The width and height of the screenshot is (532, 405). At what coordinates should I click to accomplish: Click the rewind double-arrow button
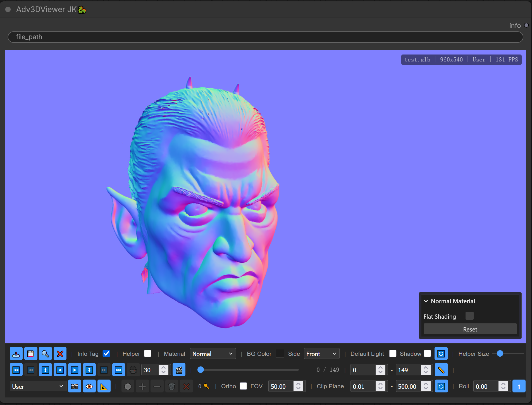pyautogui.click(x=31, y=370)
